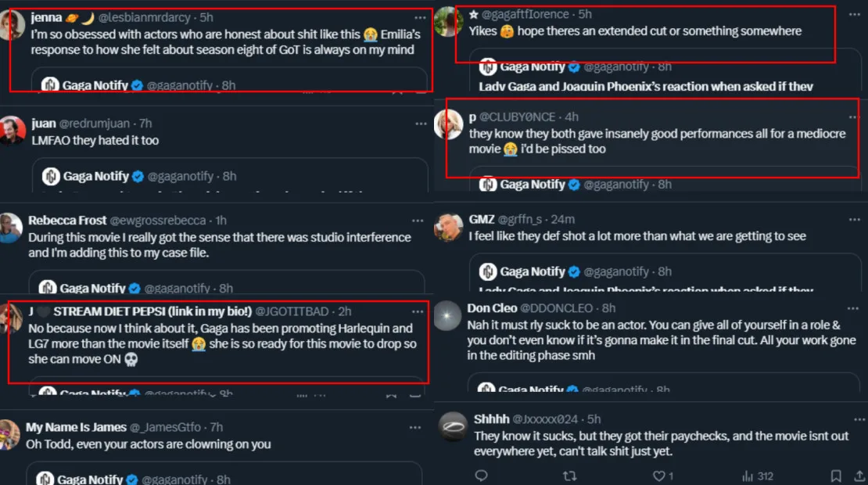Show options menu for Don Cleo's tweet

[x=852, y=308]
